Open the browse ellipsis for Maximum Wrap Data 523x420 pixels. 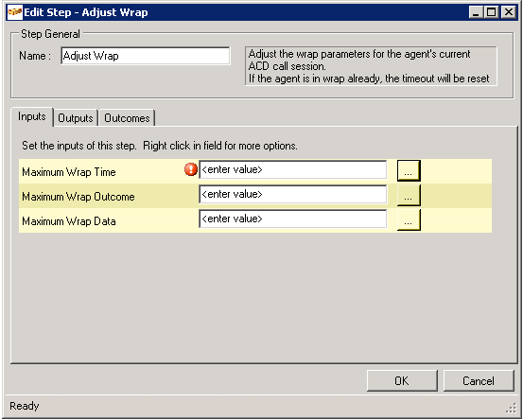coord(409,219)
